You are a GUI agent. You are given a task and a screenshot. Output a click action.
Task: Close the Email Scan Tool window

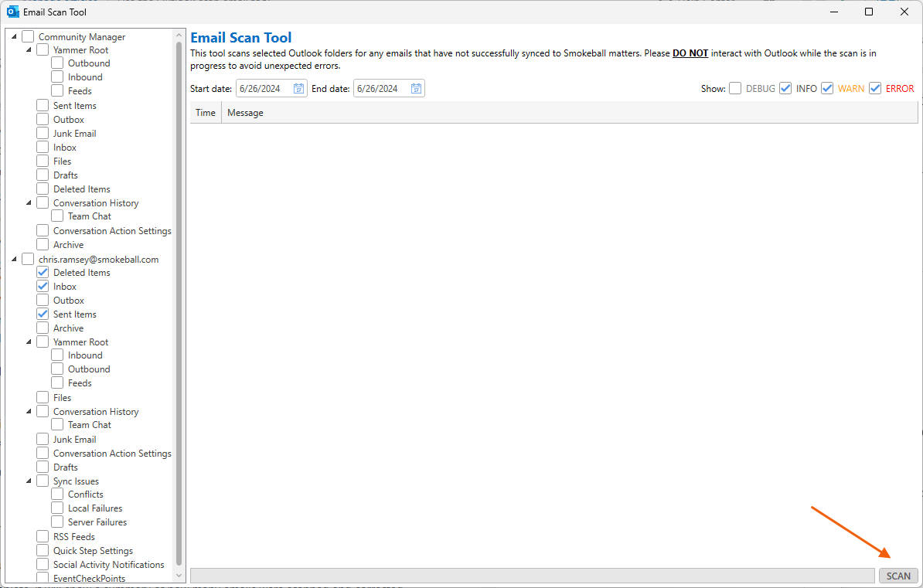pos(904,12)
